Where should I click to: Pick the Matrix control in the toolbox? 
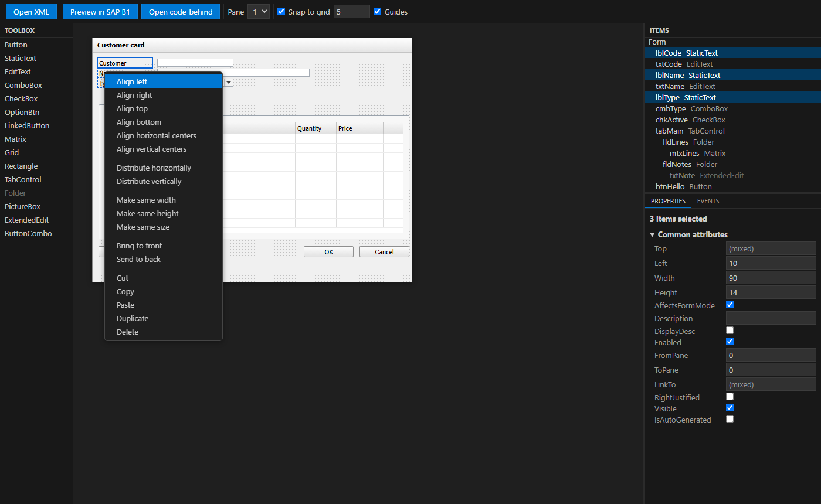(x=36, y=139)
